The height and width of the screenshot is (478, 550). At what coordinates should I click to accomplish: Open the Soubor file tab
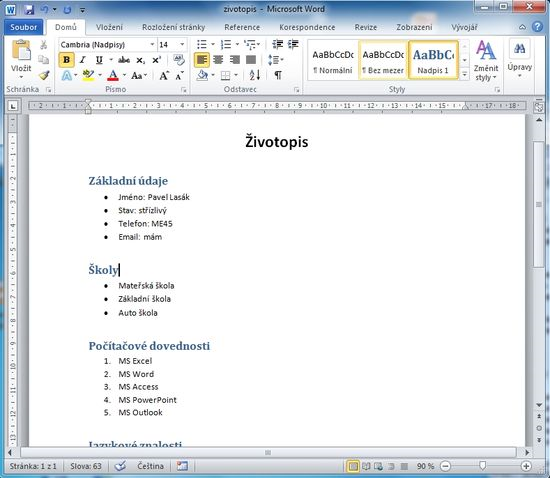pyautogui.click(x=24, y=27)
